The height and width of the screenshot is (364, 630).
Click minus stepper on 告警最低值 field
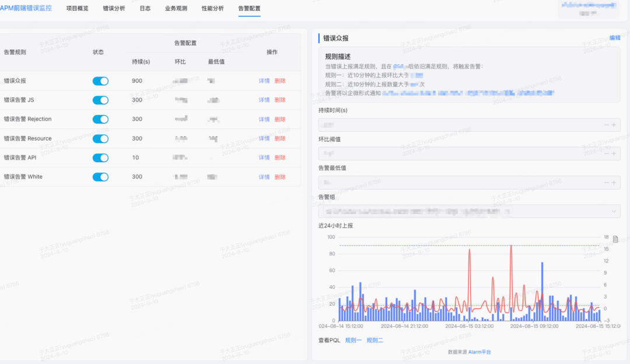606,183
